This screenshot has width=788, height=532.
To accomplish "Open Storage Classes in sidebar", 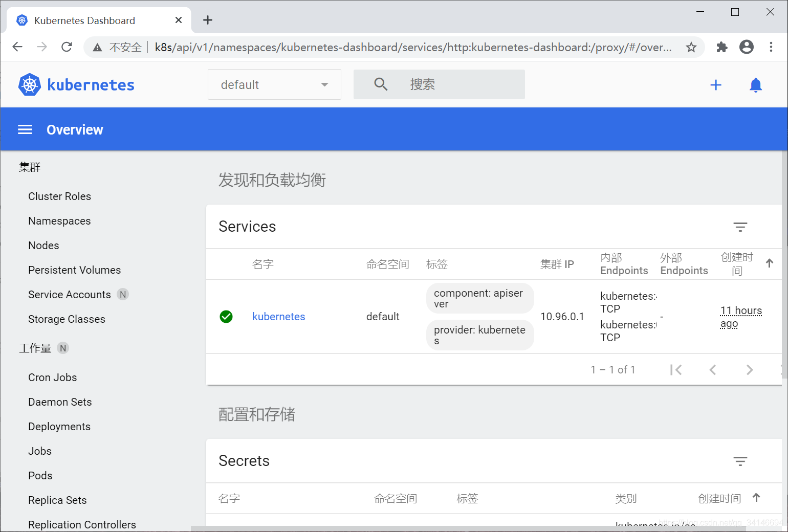I will click(67, 319).
